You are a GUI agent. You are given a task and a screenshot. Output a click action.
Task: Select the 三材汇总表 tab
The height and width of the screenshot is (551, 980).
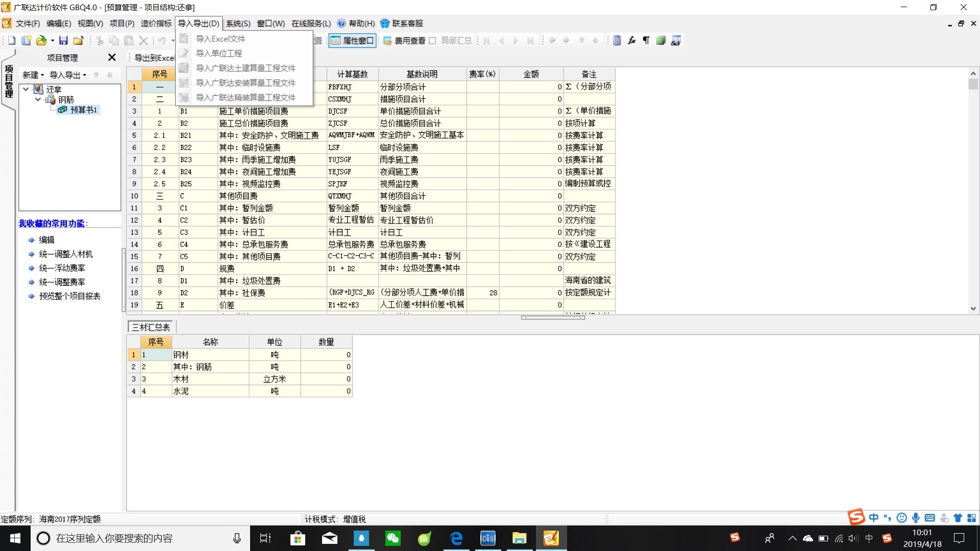click(151, 327)
